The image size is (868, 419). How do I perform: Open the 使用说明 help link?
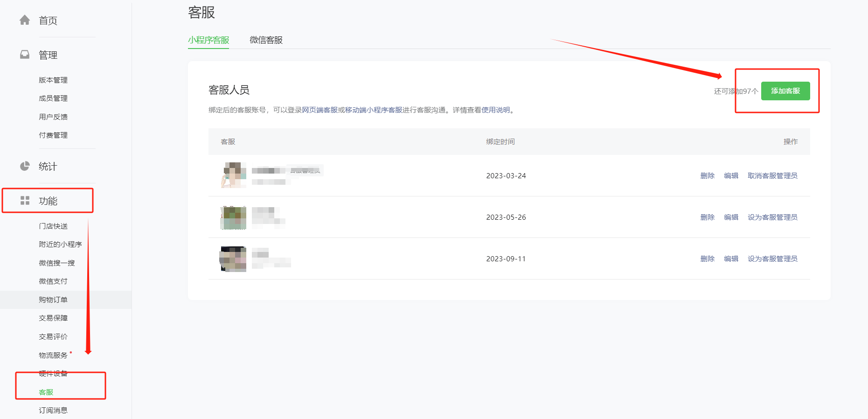(495, 110)
